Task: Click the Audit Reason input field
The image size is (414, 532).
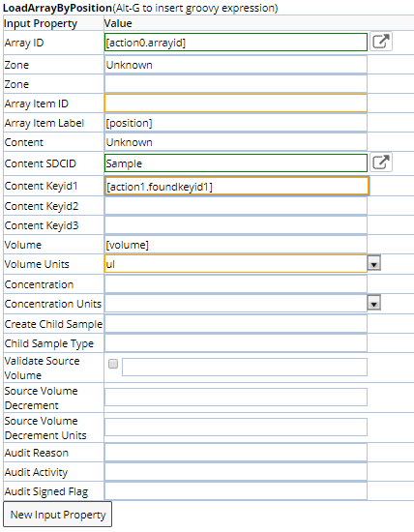Action: 236,453
